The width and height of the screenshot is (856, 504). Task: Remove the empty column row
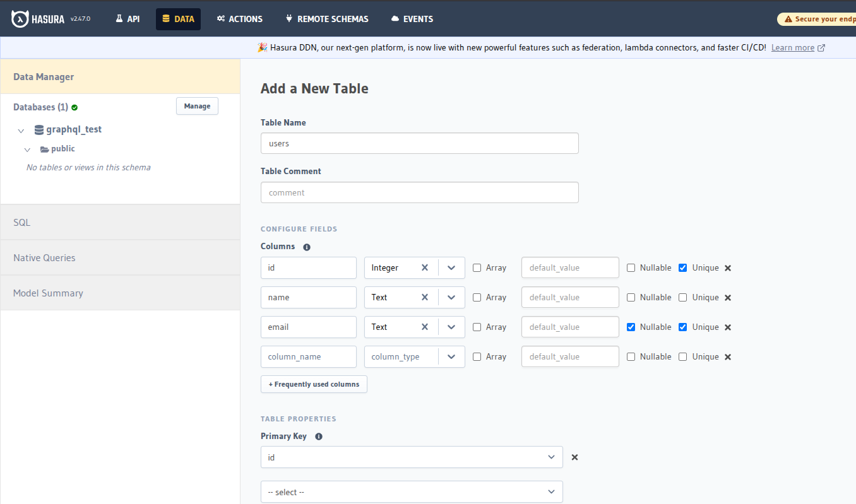[x=728, y=357]
